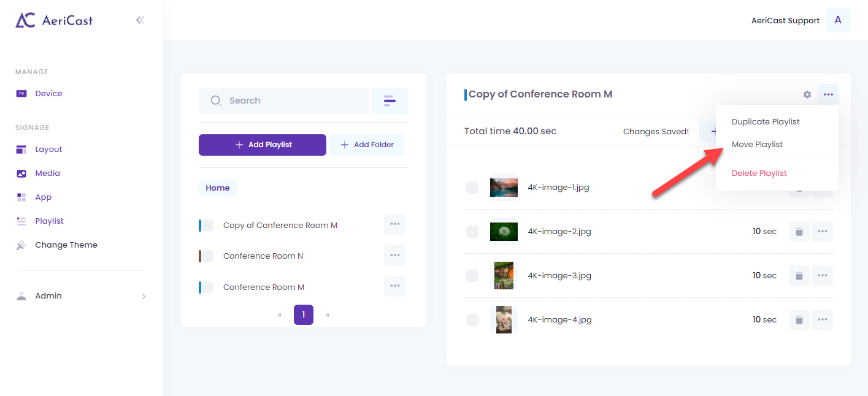The image size is (868, 396).
Task: Go to previous page of playlists
Action: (x=280, y=315)
